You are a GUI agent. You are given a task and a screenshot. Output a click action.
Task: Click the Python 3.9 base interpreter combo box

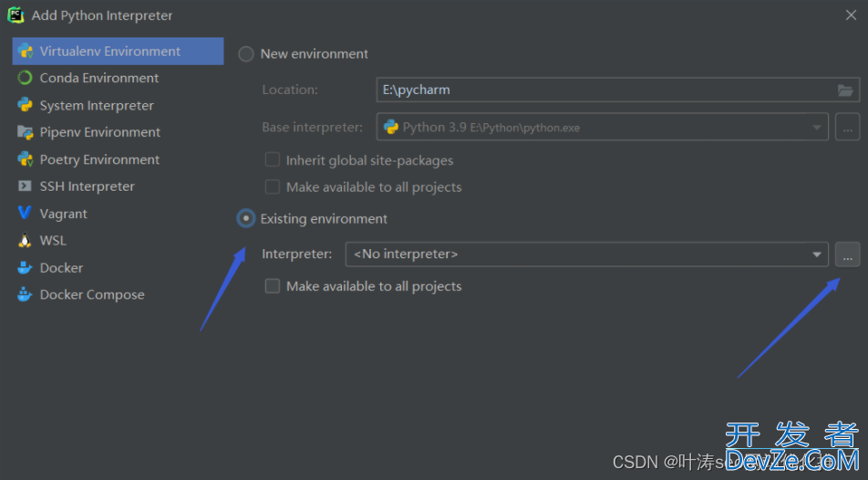coord(603,127)
